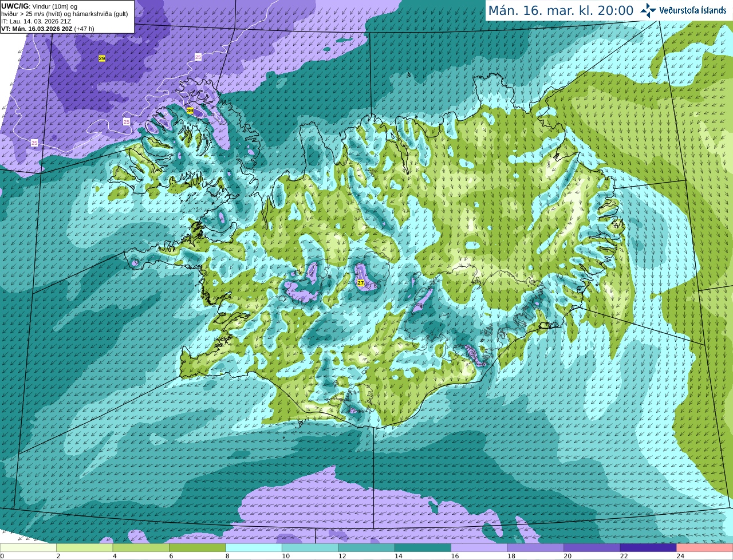Click the scale label 20
The width and height of the screenshot is (733, 560).
coord(568,556)
